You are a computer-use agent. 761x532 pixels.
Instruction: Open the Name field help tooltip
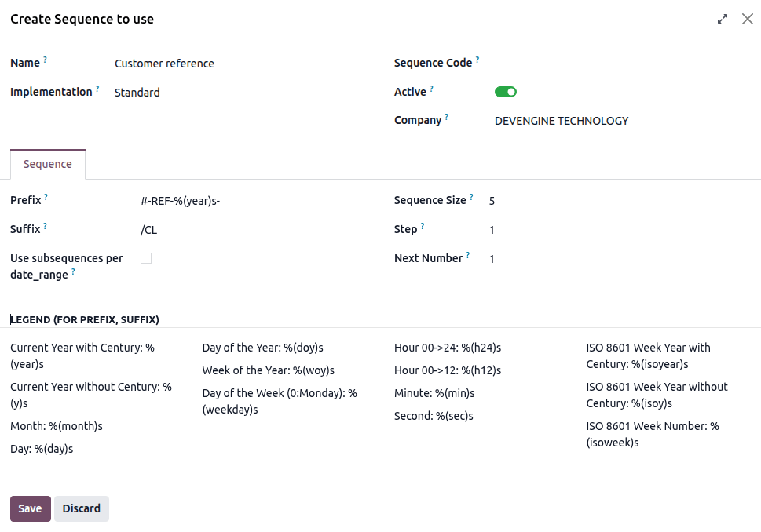[44, 57]
